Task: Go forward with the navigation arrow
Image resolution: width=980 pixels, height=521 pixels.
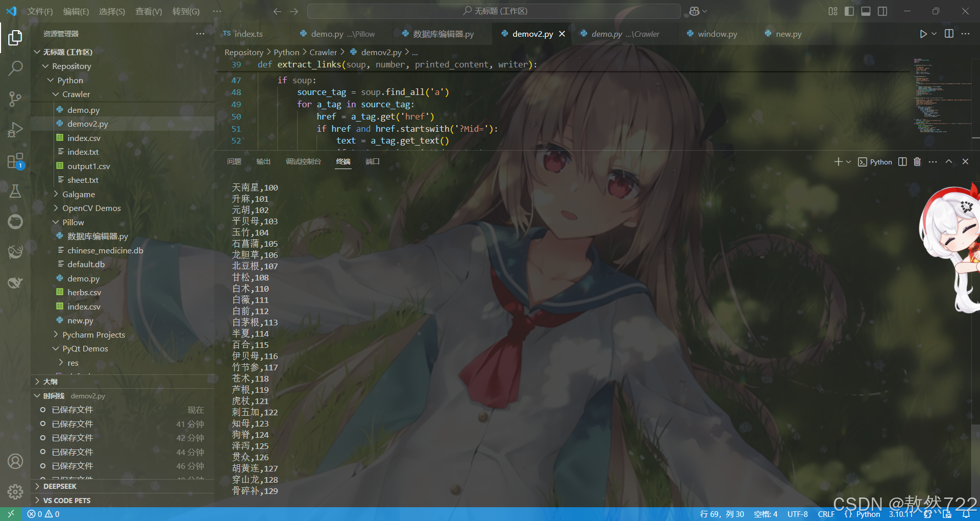Action: coord(294,11)
